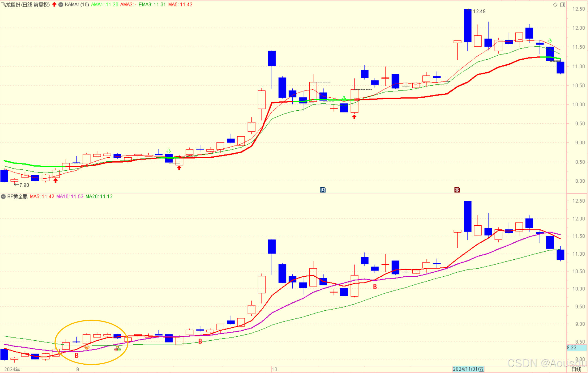Click green down-arrow signal above 12.00 candles
The width and height of the screenshot is (588, 373).
[x=549, y=41]
